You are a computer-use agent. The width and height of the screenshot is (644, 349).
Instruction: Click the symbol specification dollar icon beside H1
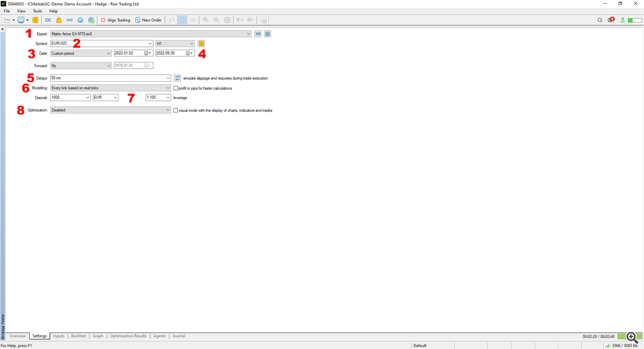pos(201,43)
